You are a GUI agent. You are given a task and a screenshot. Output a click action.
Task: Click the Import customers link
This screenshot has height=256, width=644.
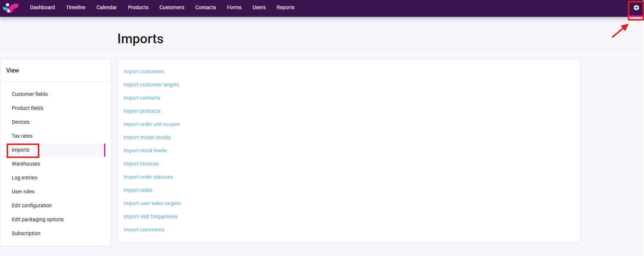144,71
